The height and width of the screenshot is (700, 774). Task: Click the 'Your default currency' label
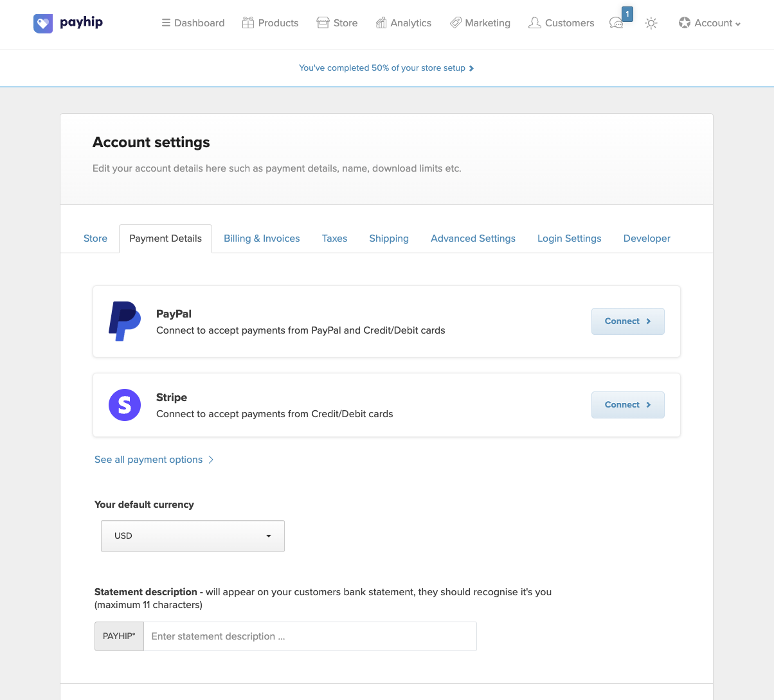tap(144, 505)
